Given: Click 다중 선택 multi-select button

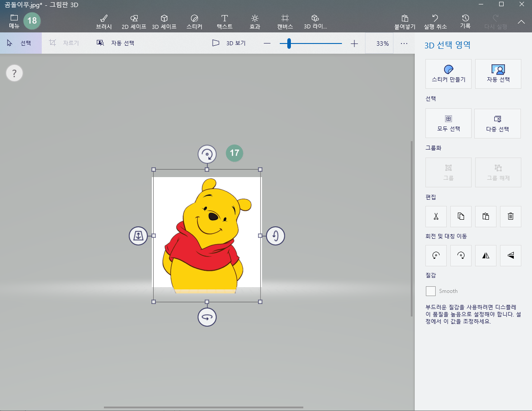Looking at the screenshot, I should [497, 123].
